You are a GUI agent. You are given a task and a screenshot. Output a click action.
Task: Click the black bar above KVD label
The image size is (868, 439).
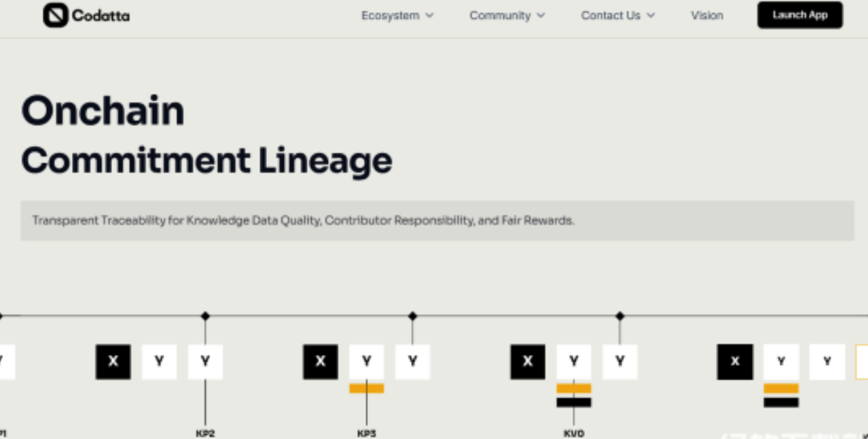coord(574,402)
